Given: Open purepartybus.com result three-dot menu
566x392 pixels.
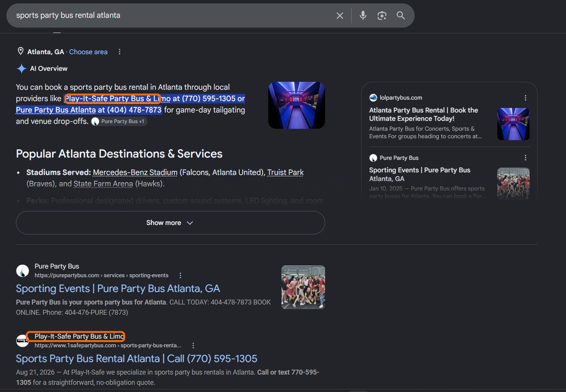Looking at the screenshot, I should point(180,276).
